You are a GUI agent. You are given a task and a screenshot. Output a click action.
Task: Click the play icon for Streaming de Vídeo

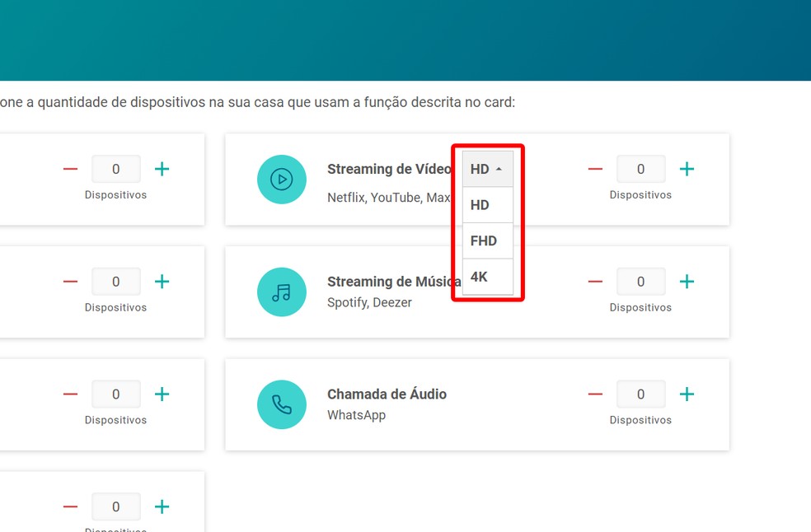pos(282,179)
